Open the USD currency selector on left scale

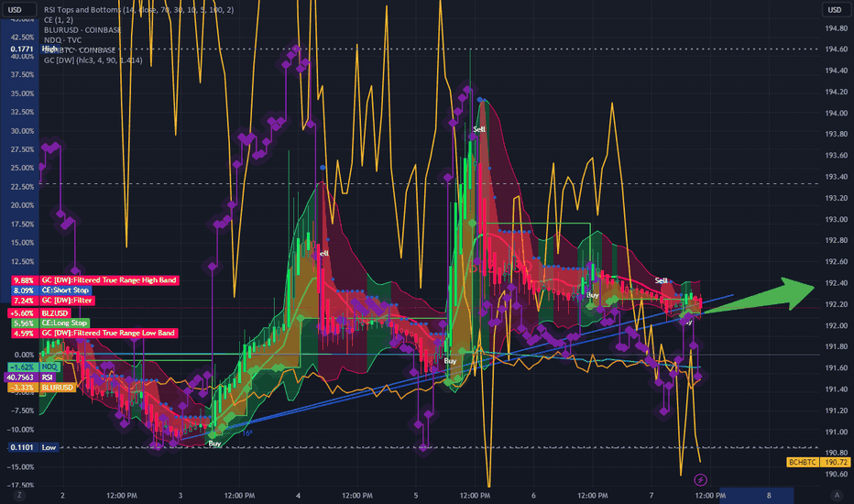pyautogui.click(x=18, y=9)
